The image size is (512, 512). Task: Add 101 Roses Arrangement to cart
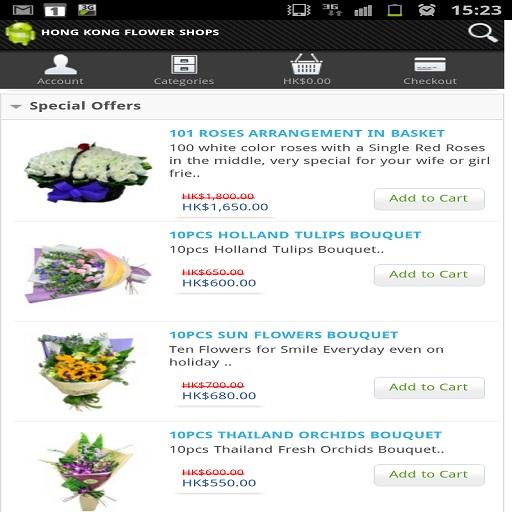(429, 199)
